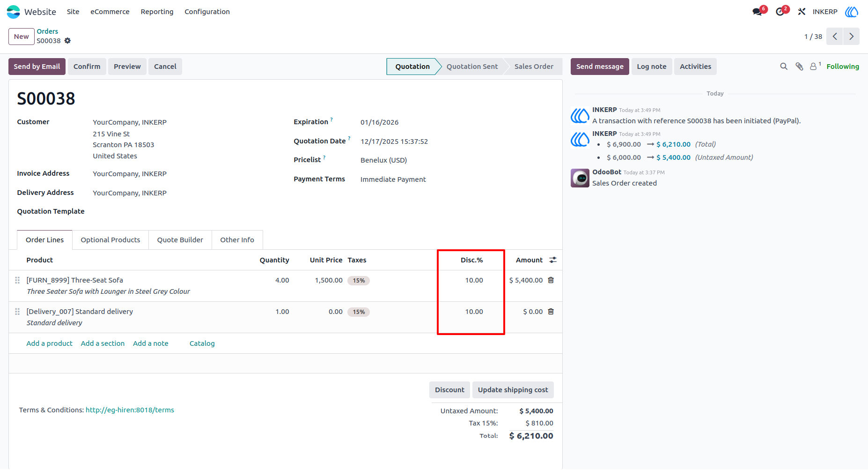This screenshot has width=868, height=470.
Task: Delete the Three-Seat Sofa order line
Action: click(x=551, y=280)
